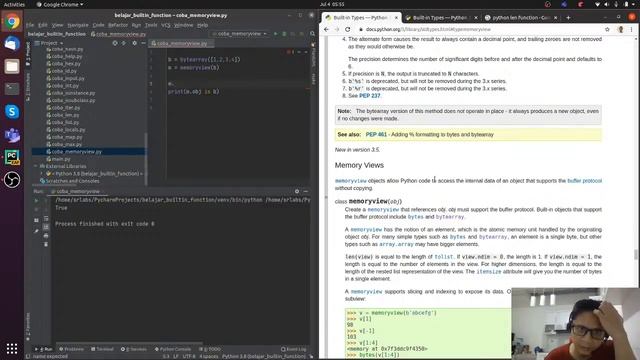Open Search Everywhere magnifier in PyCharm
640x360 pixels.
(x=312, y=34)
